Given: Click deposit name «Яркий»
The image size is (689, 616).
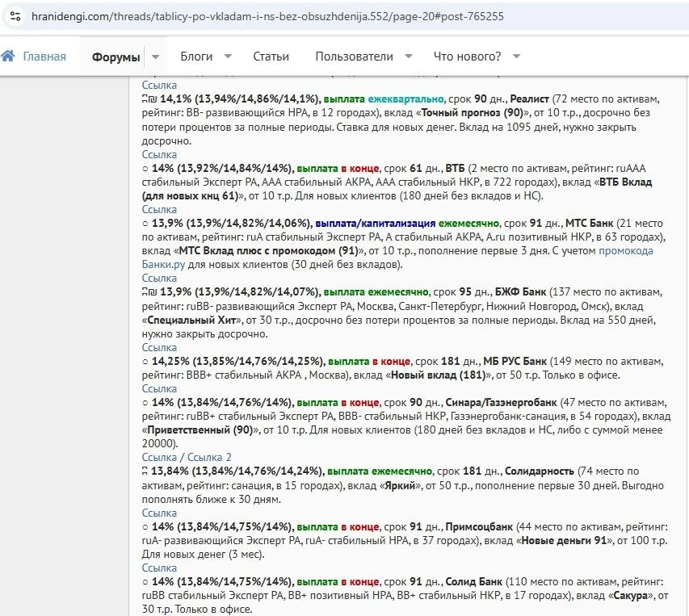Looking at the screenshot, I should [401, 485].
